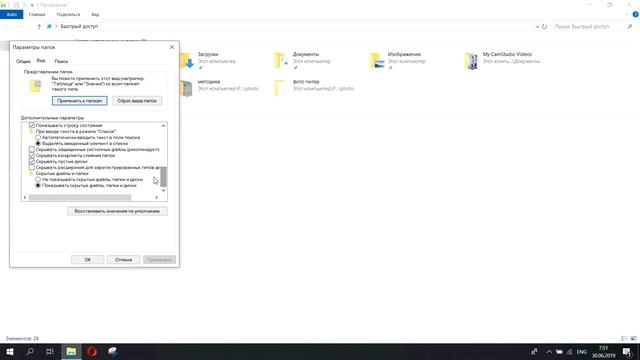This screenshot has width=640, height=360.
Task: Click the search magnifier in Explorer
Action: [630, 27]
